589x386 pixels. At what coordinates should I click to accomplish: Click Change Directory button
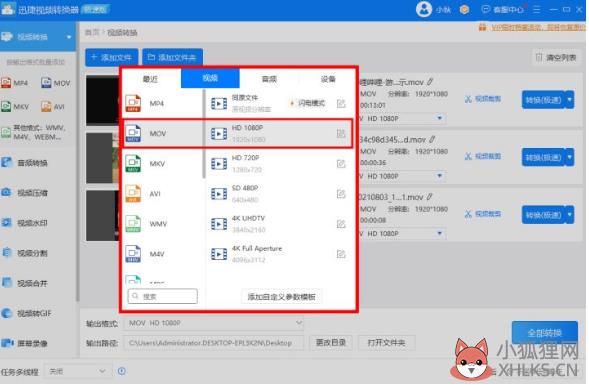pyautogui.click(x=331, y=342)
